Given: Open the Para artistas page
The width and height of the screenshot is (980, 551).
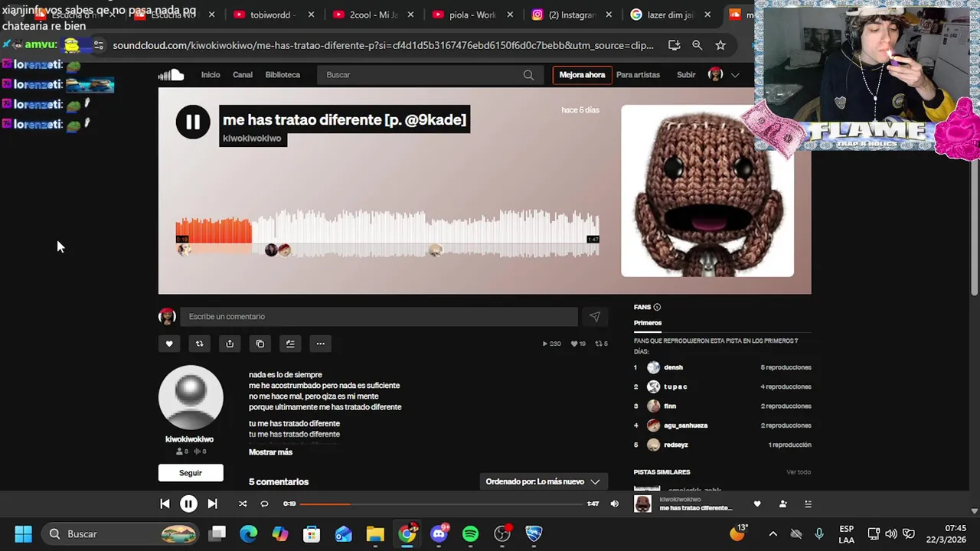Looking at the screenshot, I should coord(638,75).
